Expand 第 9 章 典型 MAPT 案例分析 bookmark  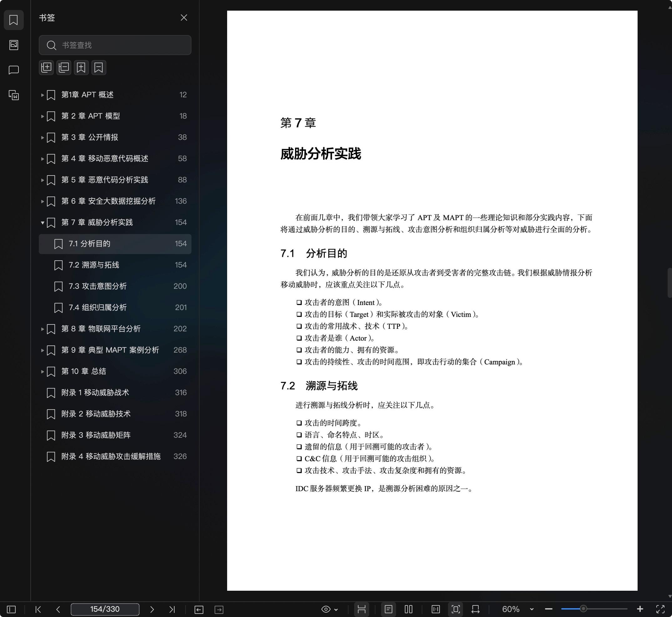tap(43, 350)
